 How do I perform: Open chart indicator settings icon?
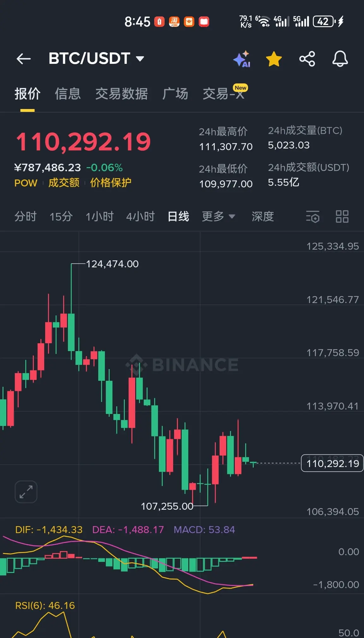pyautogui.click(x=312, y=217)
